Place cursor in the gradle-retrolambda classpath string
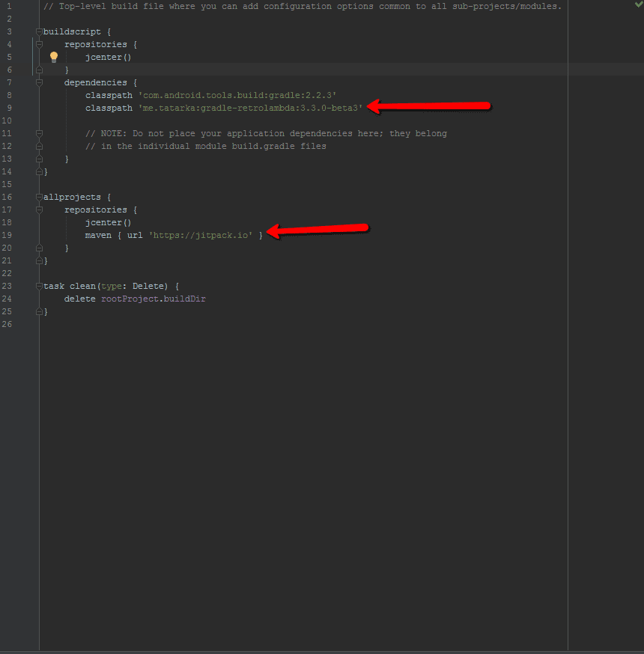This screenshot has width=644, height=654. click(250, 109)
